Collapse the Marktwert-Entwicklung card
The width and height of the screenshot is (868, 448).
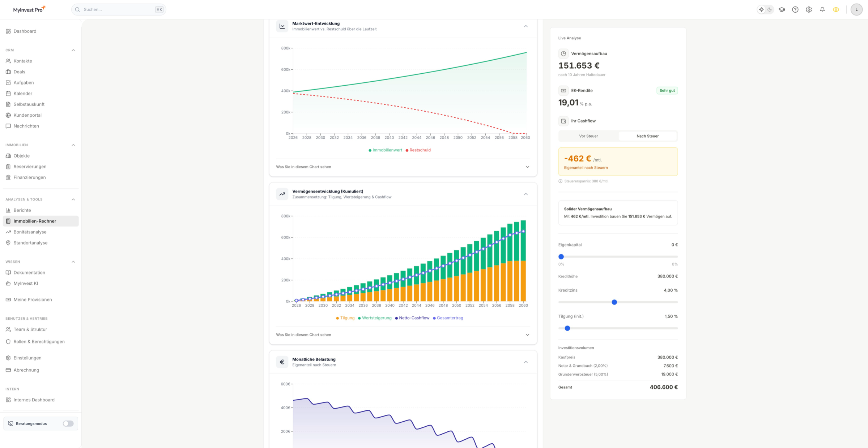[x=526, y=26]
